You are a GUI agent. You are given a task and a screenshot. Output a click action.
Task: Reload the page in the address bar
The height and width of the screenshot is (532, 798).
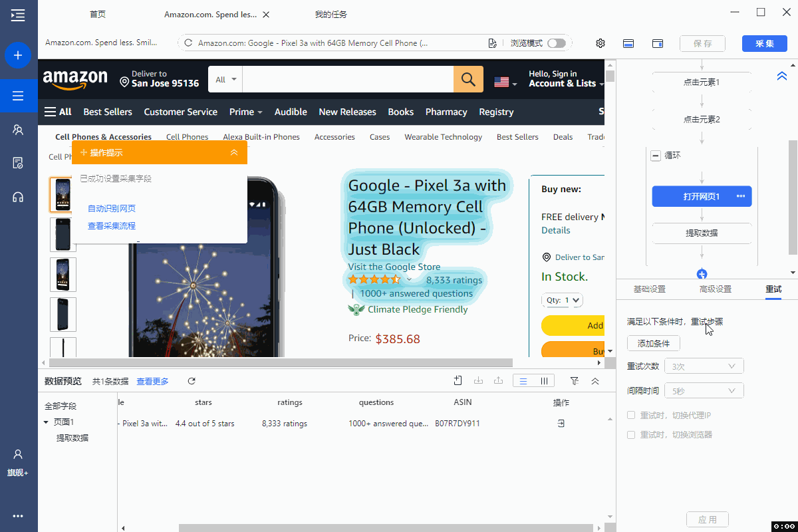pos(188,43)
